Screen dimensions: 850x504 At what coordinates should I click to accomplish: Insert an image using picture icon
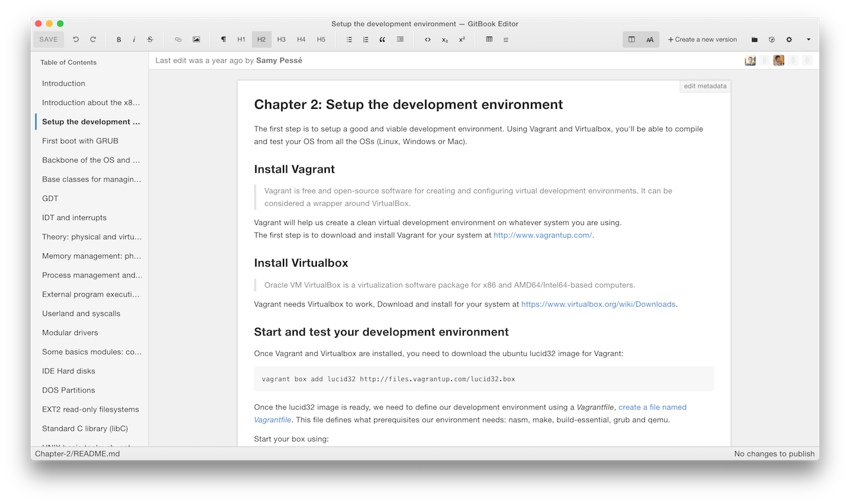[x=196, y=39]
